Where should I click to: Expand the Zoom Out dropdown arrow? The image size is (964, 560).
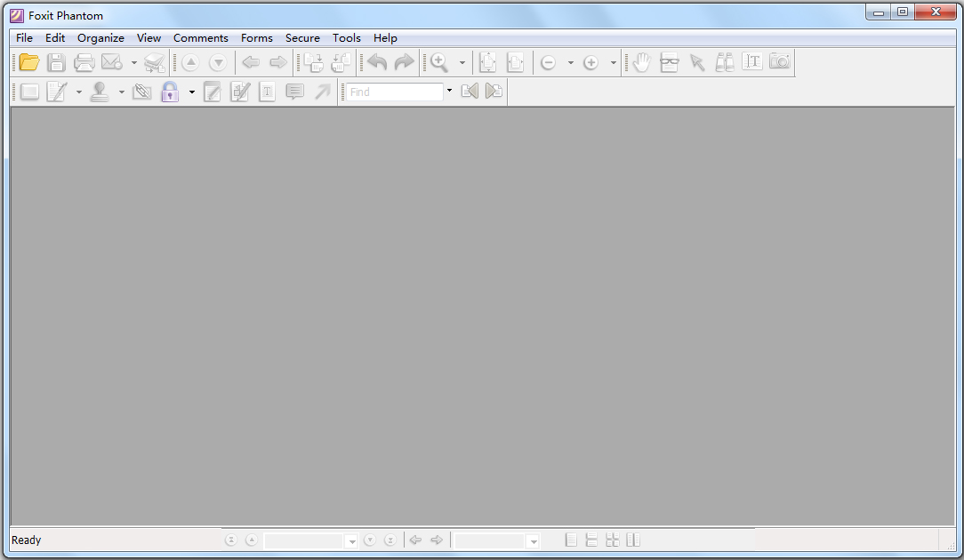571,63
